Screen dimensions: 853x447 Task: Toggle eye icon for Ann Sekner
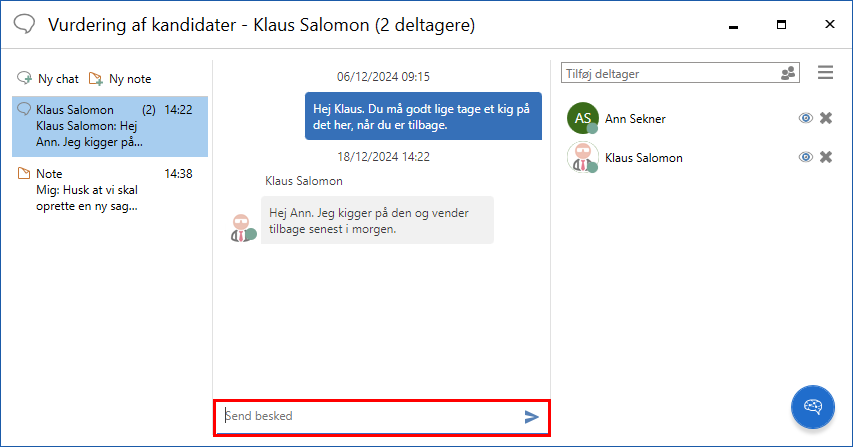pyautogui.click(x=805, y=119)
